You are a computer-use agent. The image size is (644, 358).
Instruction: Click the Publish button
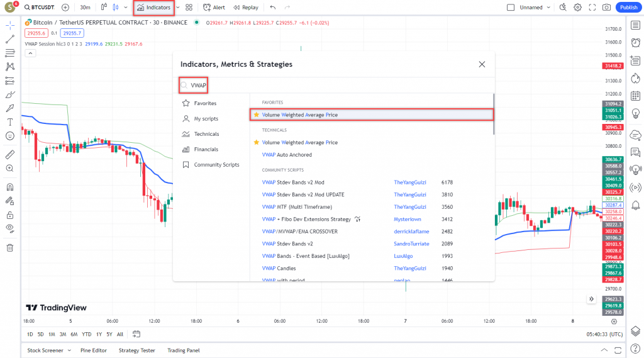coord(629,8)
